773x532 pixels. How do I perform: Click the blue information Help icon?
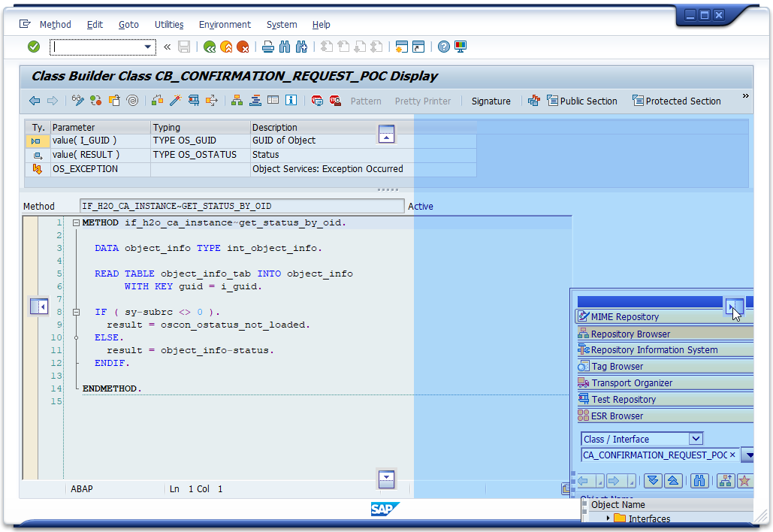pyautogui.click(x=291, y=100)
